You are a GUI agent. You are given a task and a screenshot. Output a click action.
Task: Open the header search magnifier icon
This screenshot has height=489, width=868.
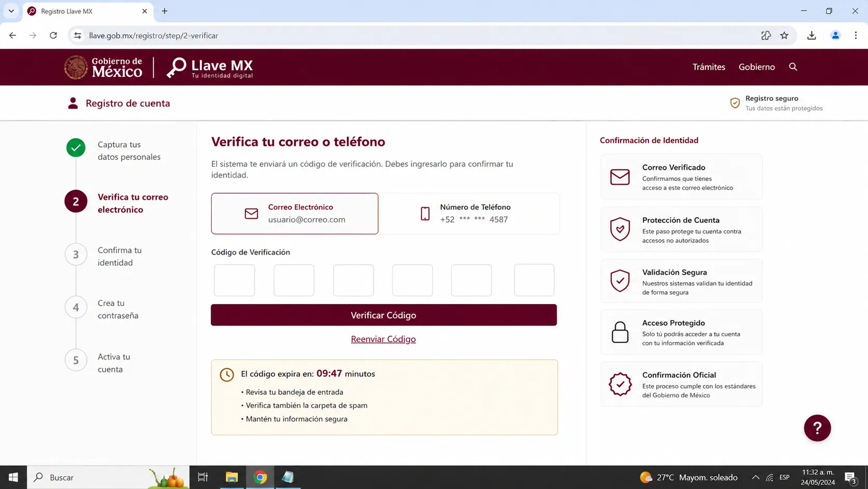point(793,67)
